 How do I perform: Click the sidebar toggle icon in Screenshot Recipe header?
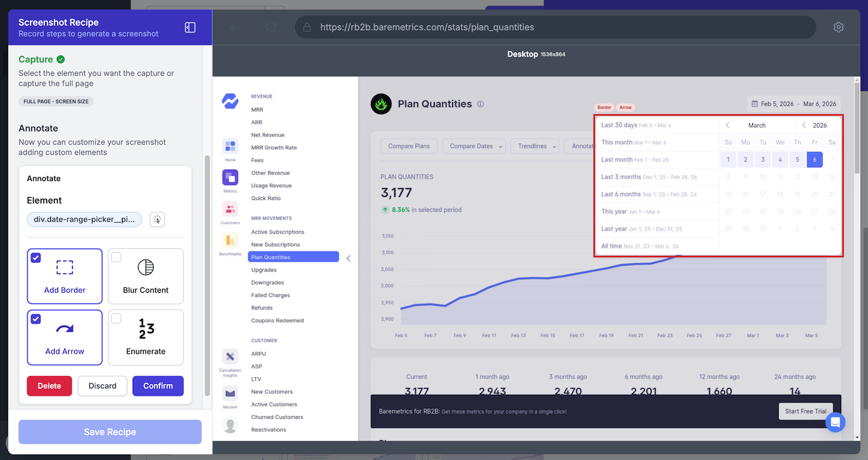coord(190,27)
